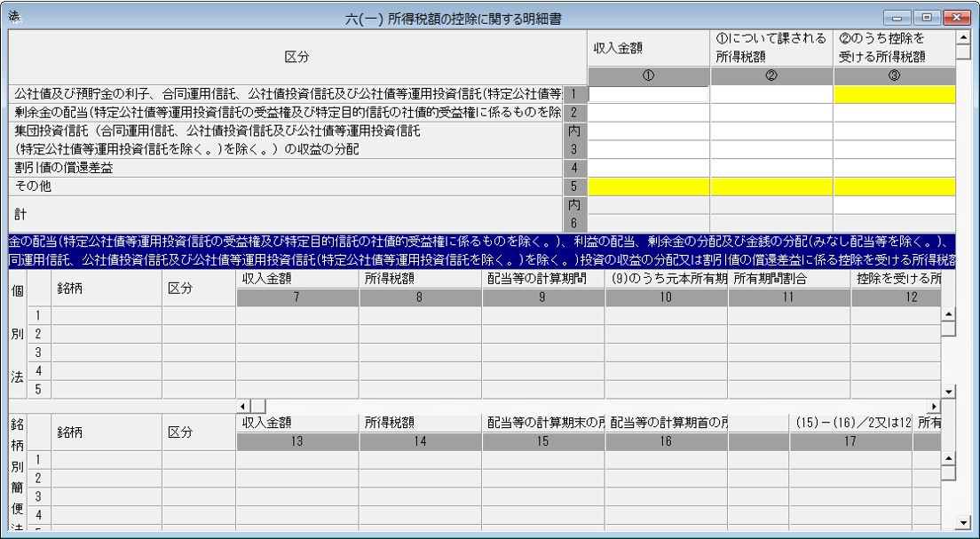Click the 個別法 table scroll up arrow
980x539 pixels.
click(948, 313)
